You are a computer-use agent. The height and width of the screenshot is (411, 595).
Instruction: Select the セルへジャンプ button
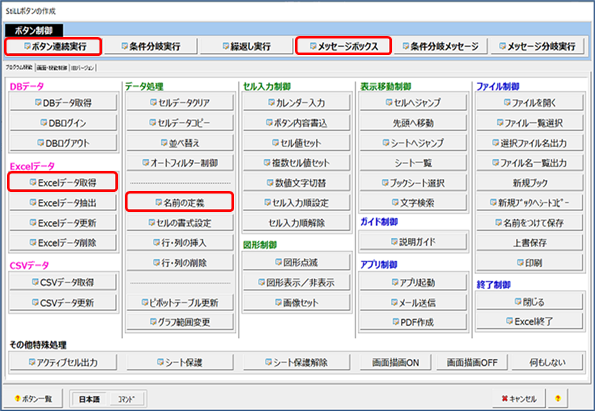(x=413, y=102)
